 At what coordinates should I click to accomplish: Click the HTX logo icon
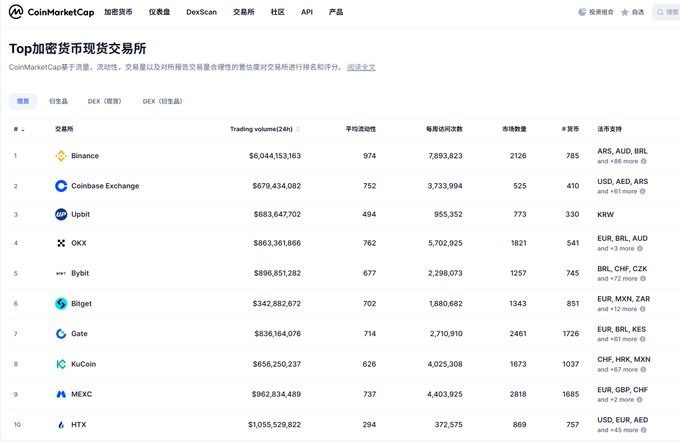click(x=61, y=425)
